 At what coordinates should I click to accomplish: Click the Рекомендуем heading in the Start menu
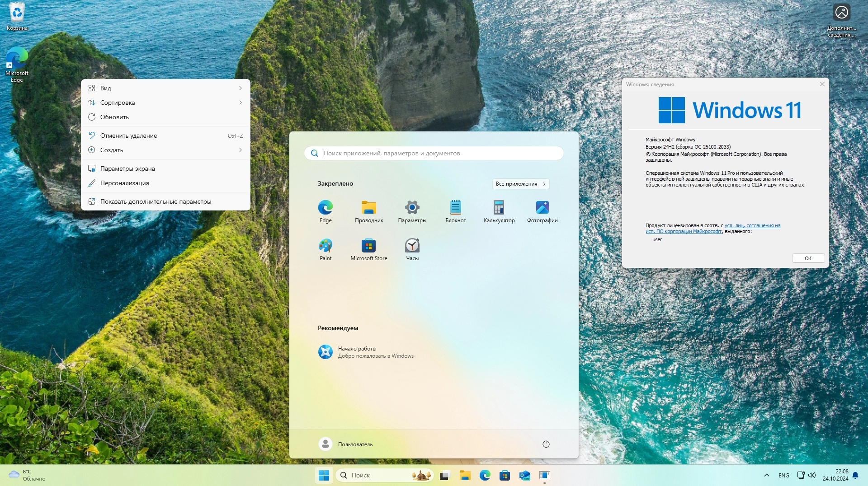(x=338, y=328)
